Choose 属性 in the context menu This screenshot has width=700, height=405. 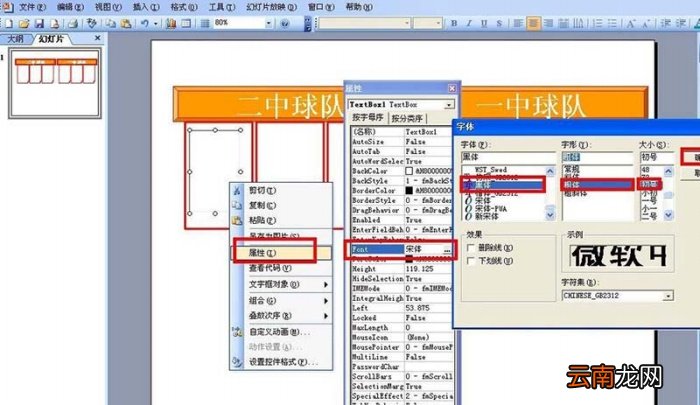[x=281, y=253]
